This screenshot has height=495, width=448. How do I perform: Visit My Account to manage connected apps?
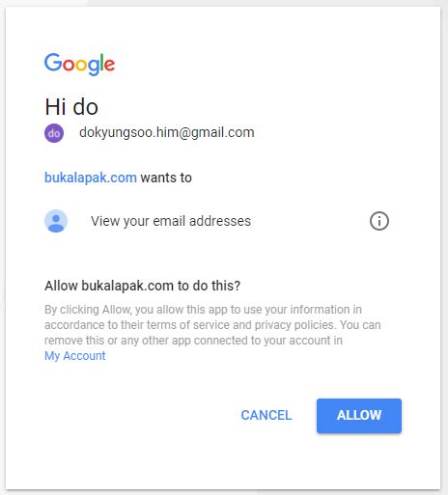pyautogui.click(x=75, y=356)
